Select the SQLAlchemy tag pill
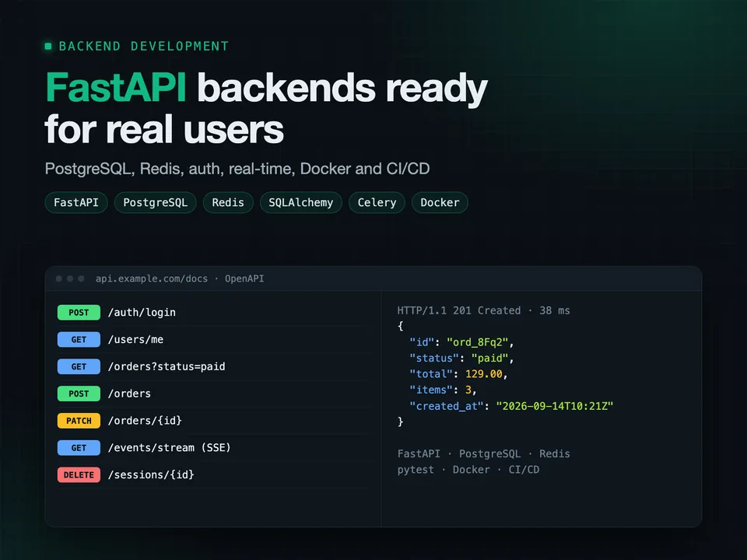 [x=301, y=202]
